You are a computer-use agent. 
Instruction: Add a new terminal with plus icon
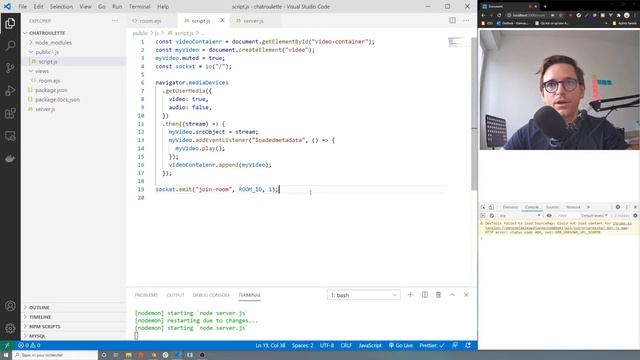pyautogui.click(x=410, y=295)
